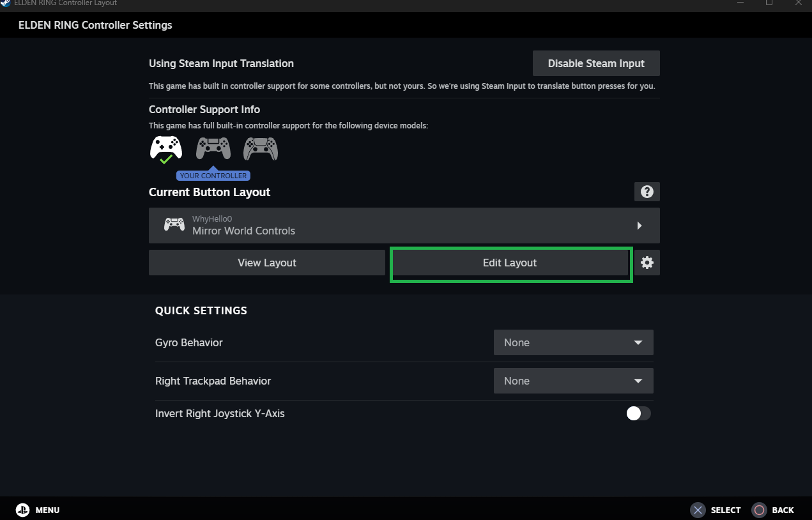This screenshot has width=812, height=520.
Task: Click the Edit Layout button
Action: tap(510, 263)
